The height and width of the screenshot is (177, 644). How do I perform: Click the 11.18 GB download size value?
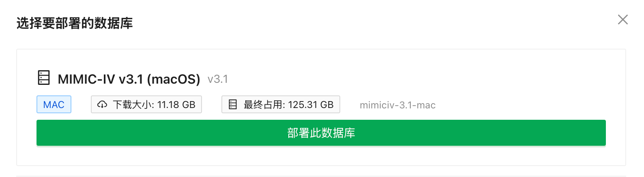tap(176, 105)
